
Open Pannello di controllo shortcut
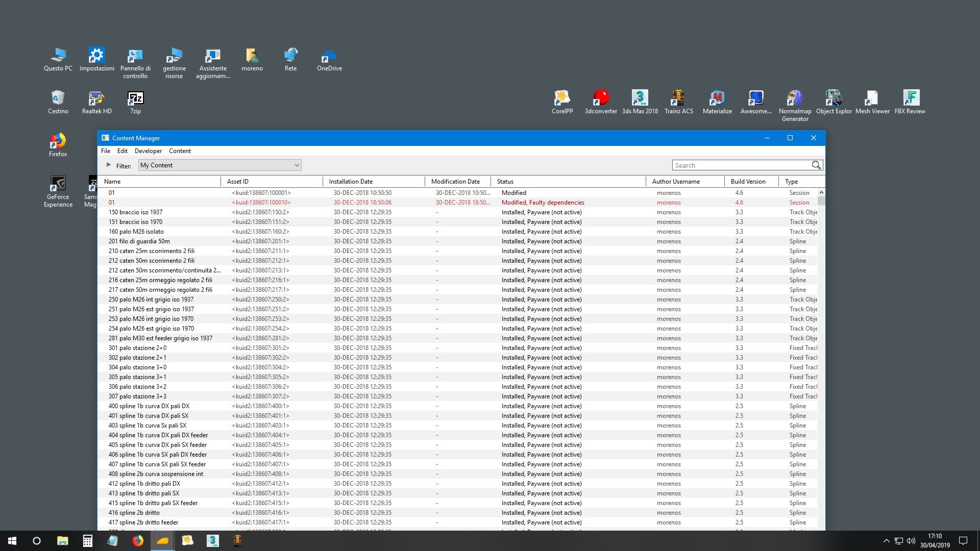(x=135, y=63)
